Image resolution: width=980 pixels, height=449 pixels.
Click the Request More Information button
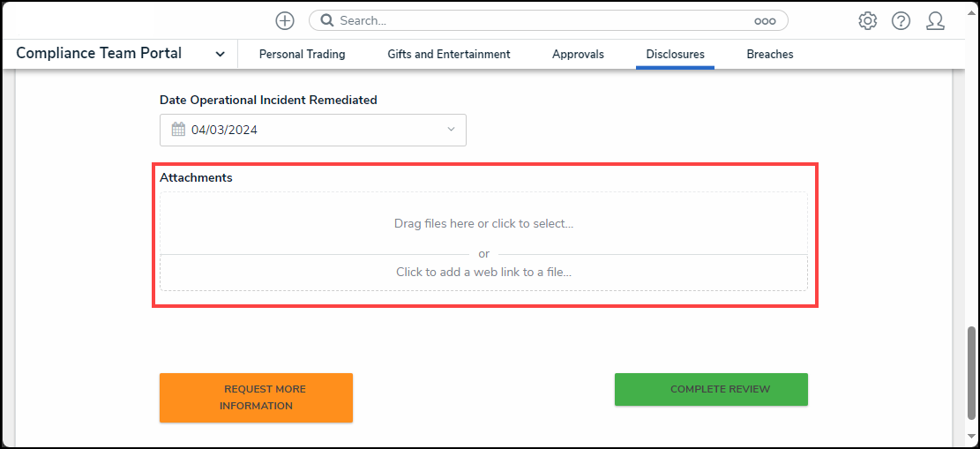click(x=256, y=398)
